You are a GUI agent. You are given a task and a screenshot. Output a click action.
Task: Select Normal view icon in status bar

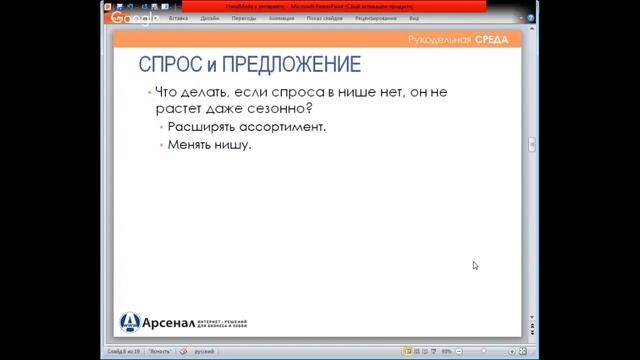click(x=408, y=351)
